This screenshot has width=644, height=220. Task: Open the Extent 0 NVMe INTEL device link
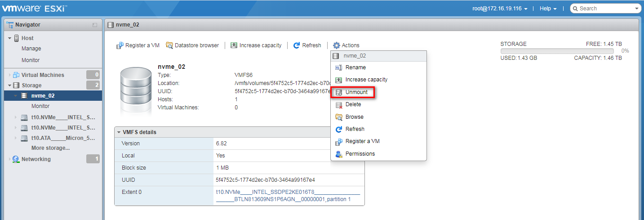[288, 195]
